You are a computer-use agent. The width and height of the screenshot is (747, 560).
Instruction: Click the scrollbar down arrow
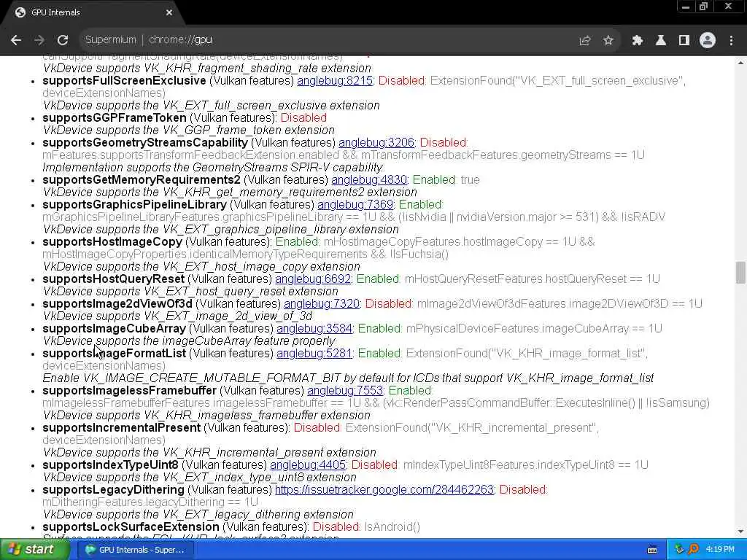click(741, 532)
